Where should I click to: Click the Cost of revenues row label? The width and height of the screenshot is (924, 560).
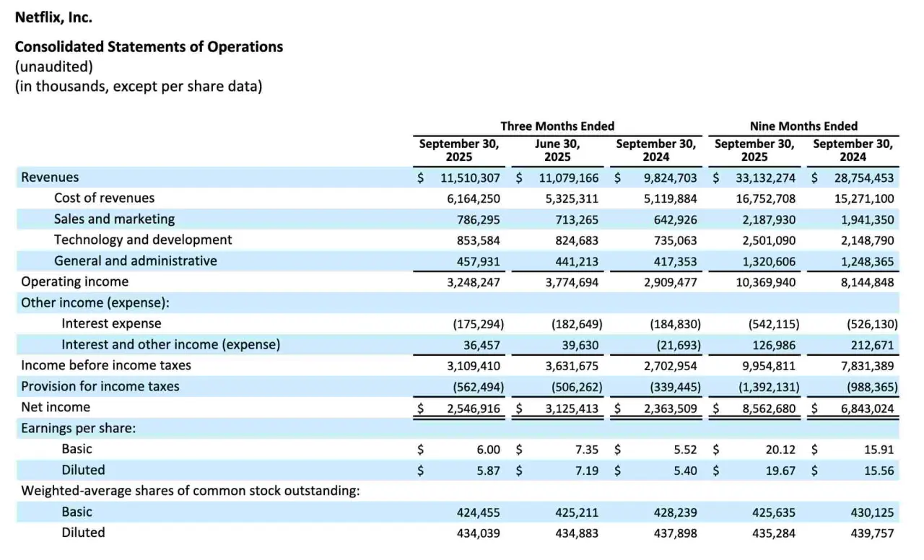coord(104,198)
